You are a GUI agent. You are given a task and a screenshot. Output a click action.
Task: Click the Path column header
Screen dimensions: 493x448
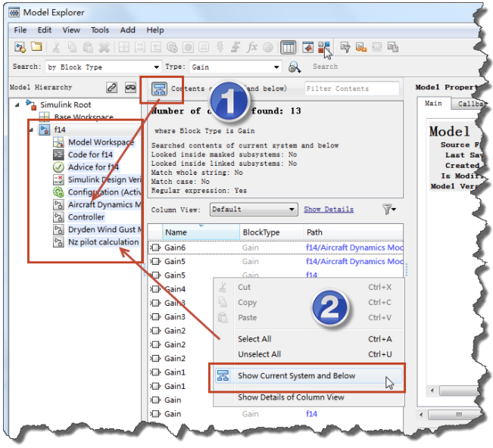(353, 232)
